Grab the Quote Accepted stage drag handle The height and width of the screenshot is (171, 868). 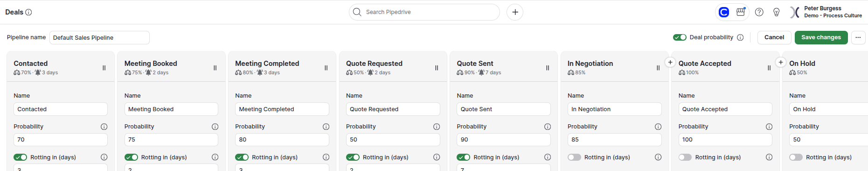769,68
